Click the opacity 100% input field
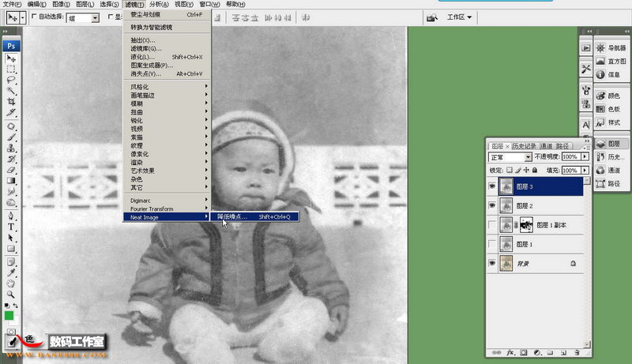632x364 pixels. [x=570, y=156]
